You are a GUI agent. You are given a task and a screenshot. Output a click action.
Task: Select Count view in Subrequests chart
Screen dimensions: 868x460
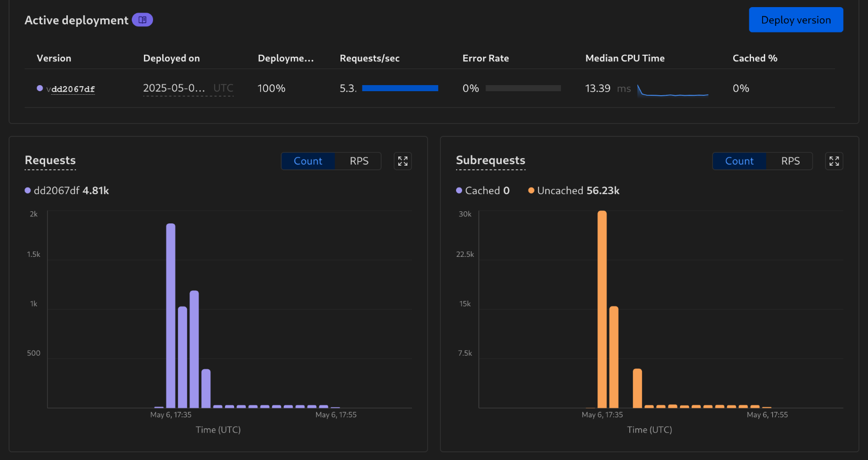click(739, 161)
